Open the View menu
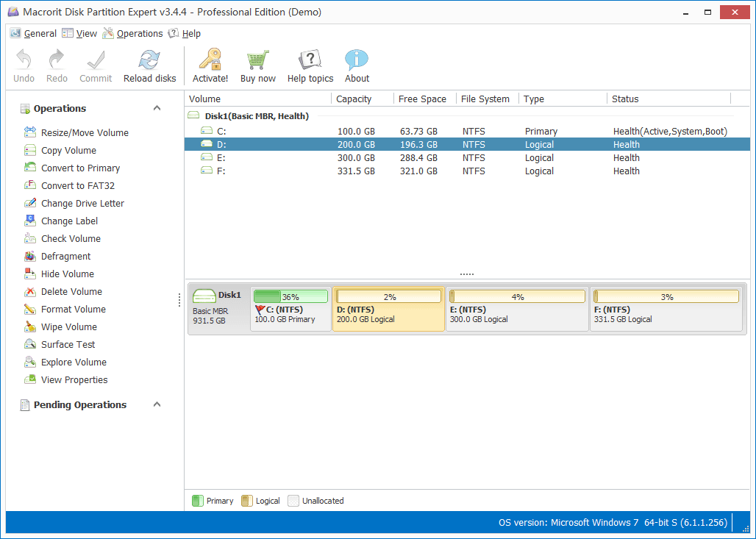The image size is (756, 539). 86,34
